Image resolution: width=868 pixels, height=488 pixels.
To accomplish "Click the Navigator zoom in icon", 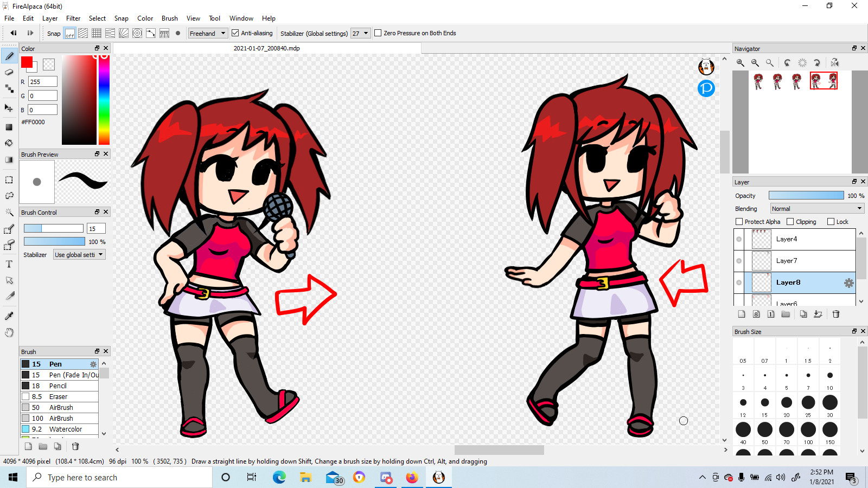I will pos(740,63).
